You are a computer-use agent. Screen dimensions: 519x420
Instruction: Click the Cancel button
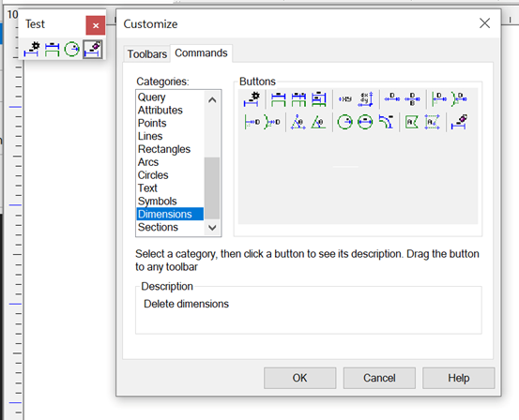pos(379,378)
